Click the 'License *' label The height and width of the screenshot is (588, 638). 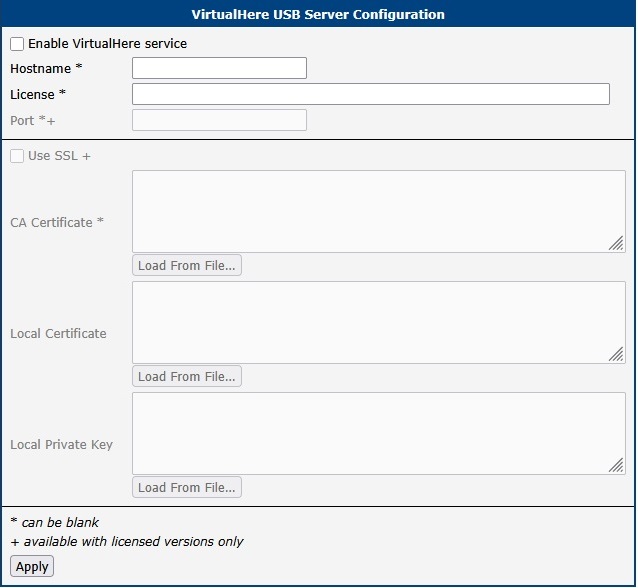point(38,94)
